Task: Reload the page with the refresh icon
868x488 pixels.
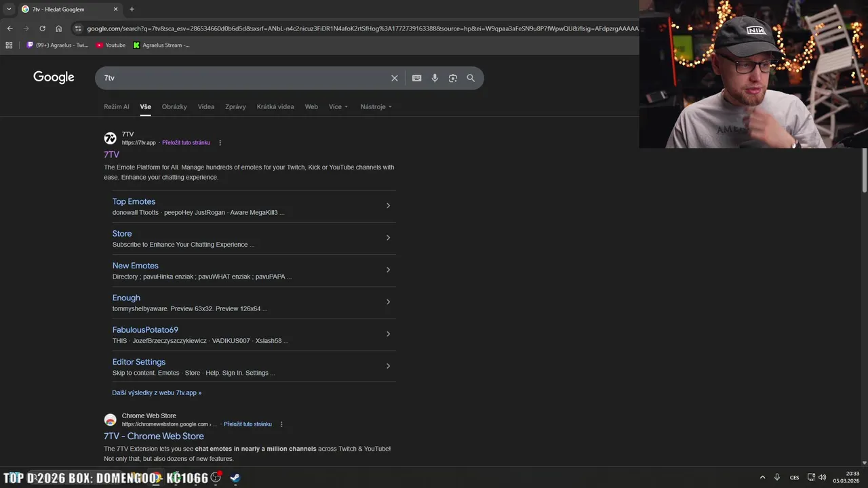Action: pos(42,28)
